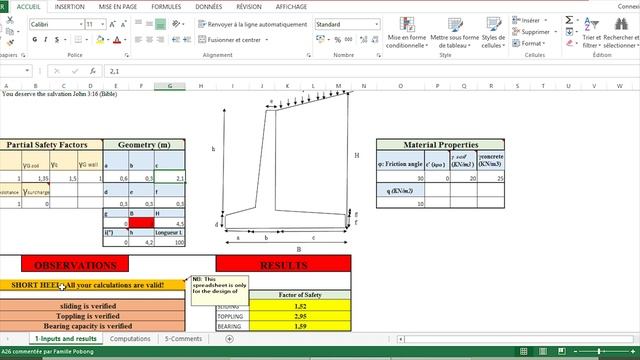Increase font size with larger A icon
This screenshot has height=360, width=640.
[x=113, y=24]
